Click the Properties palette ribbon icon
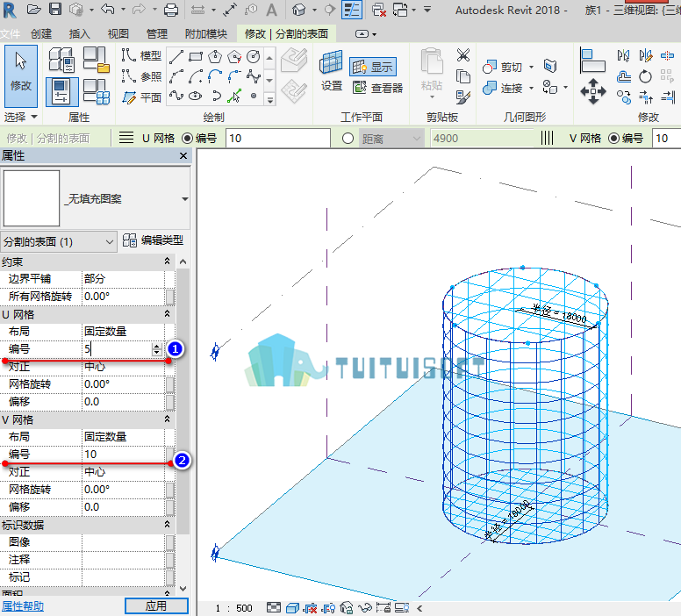This screenshot has height=616, width=681. pos(61,91)
